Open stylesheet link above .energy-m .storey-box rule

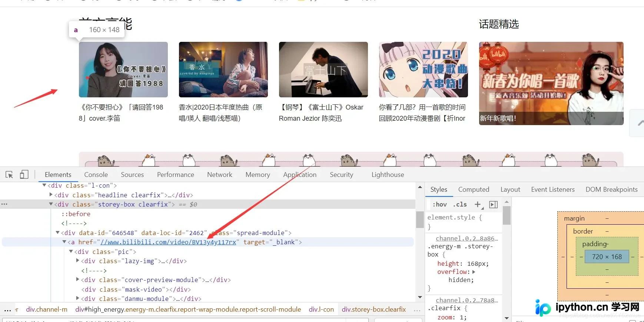(x=467, y=238)
